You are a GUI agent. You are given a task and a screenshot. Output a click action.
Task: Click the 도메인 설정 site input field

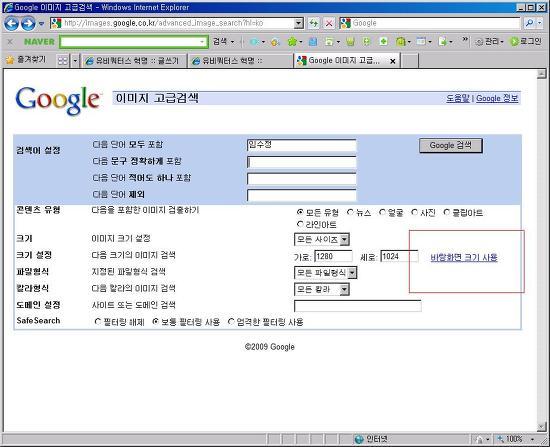[x=358, y=306]
